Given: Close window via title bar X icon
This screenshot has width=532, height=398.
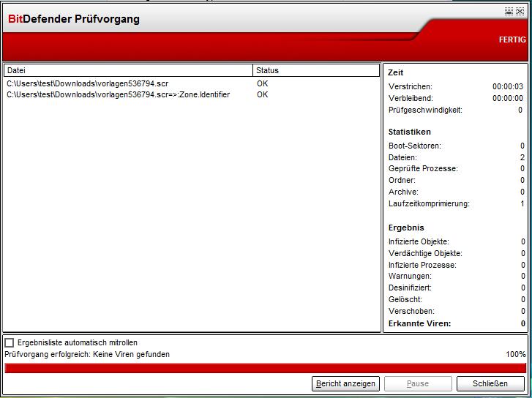Looking at the screenshot, I should point(520,12).
